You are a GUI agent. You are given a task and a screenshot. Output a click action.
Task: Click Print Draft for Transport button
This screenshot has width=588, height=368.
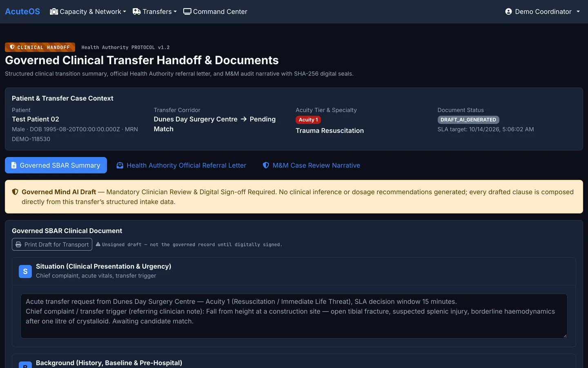[52, 244]
